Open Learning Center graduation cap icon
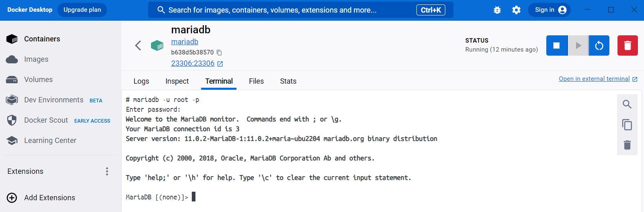 coord(12,141)
